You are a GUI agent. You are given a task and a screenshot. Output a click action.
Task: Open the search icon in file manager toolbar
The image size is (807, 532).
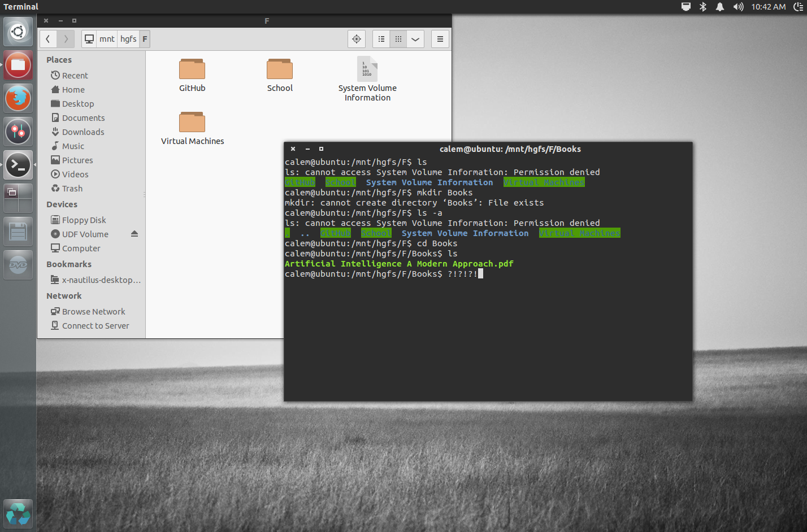[356, 38]
